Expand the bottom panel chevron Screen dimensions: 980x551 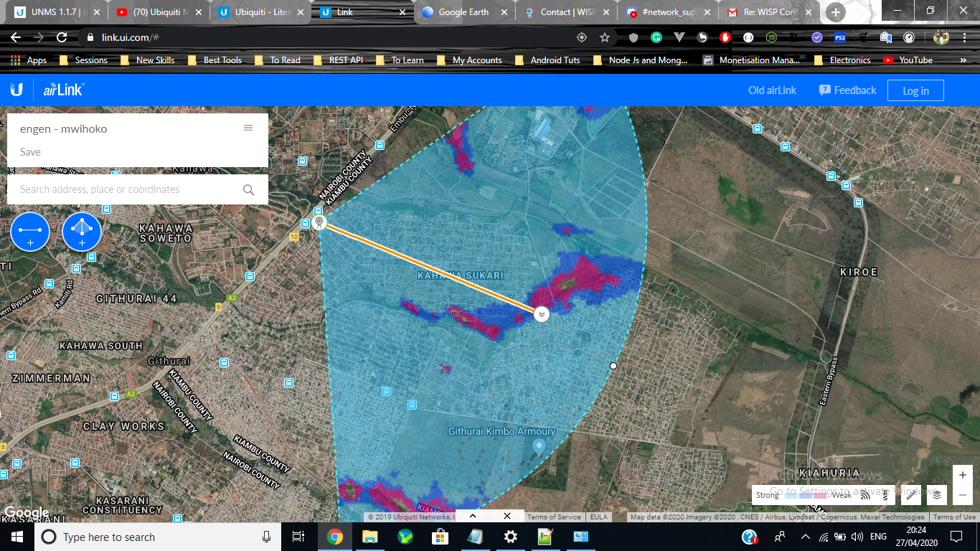473,516
